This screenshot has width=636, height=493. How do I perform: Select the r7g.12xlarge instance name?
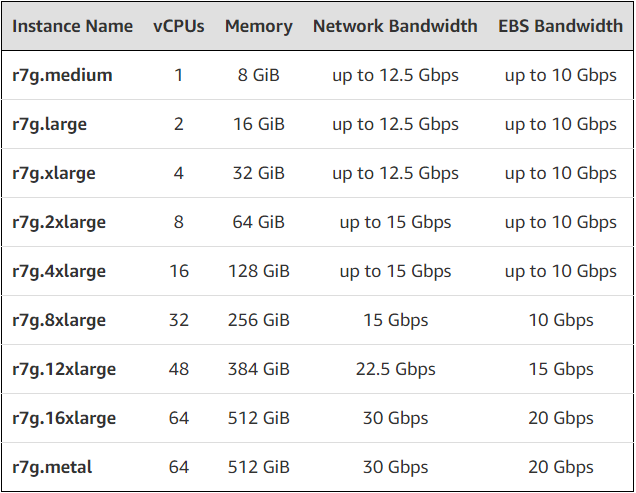click(64, 369)
